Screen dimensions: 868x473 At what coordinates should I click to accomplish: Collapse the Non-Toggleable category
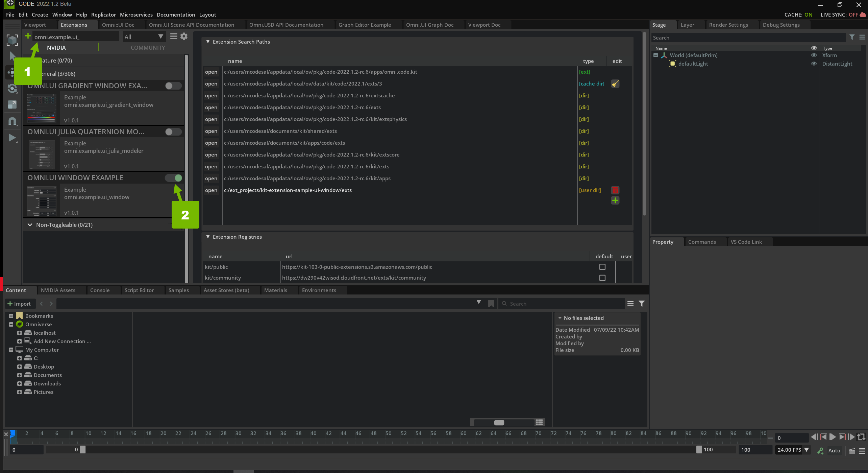tap(30, 225)
